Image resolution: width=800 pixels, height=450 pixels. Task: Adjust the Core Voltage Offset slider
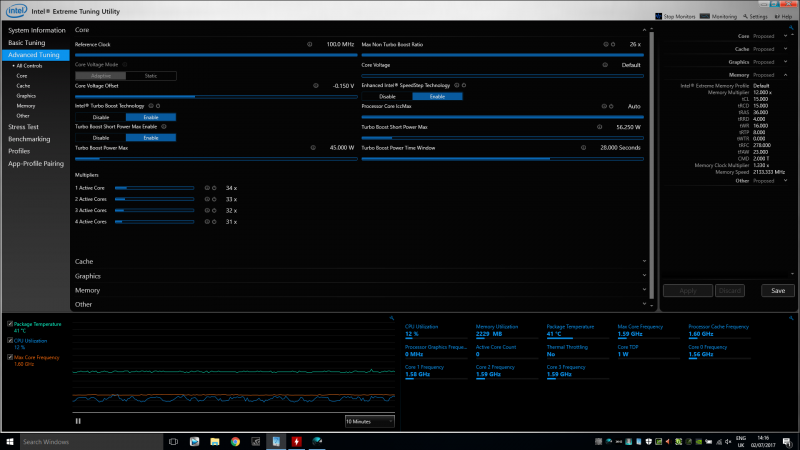pyautogui.click(x=216, y=96)
